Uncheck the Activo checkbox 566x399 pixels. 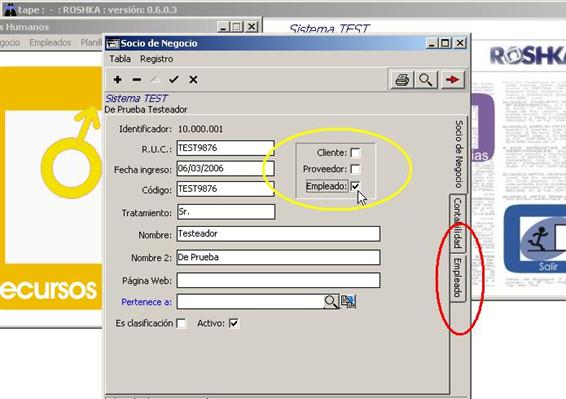click(x=234, y=323)
